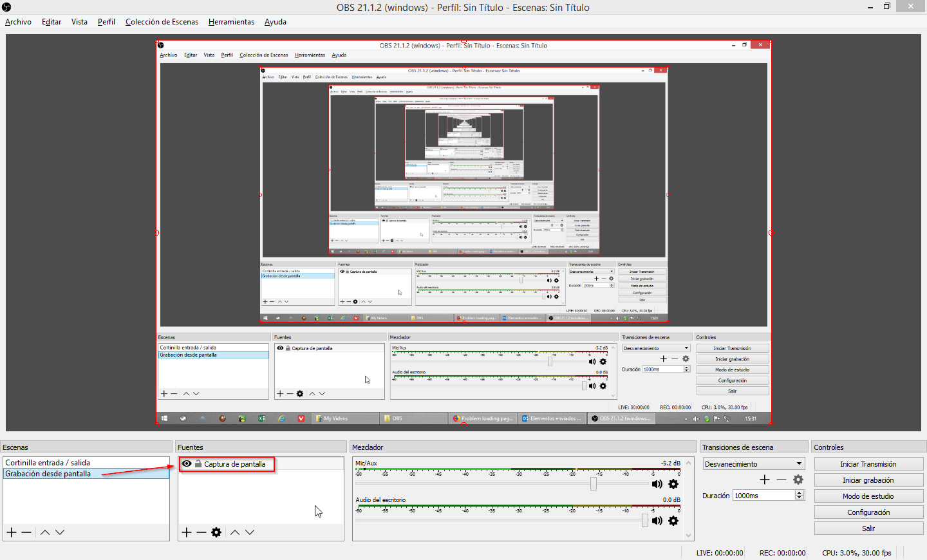Open source properties gear in Fuentes panel
The height and width of the screenshot is (560, 927).
[x=216, y=532]
